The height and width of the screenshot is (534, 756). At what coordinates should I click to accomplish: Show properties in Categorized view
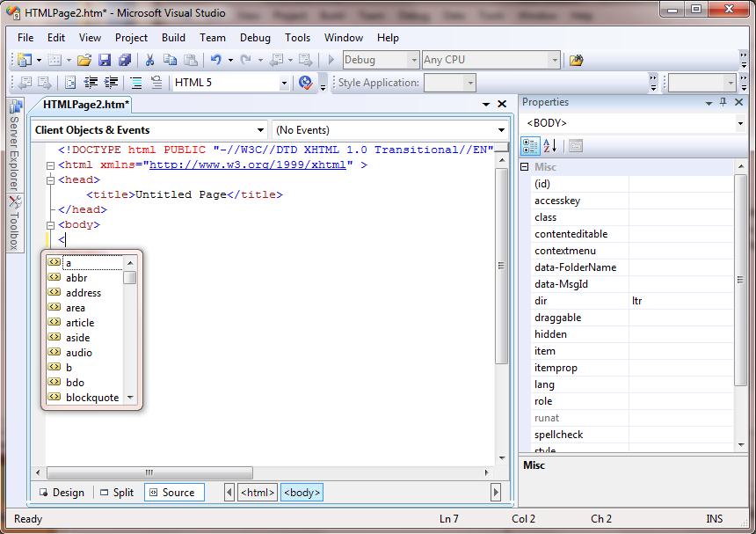530,146
